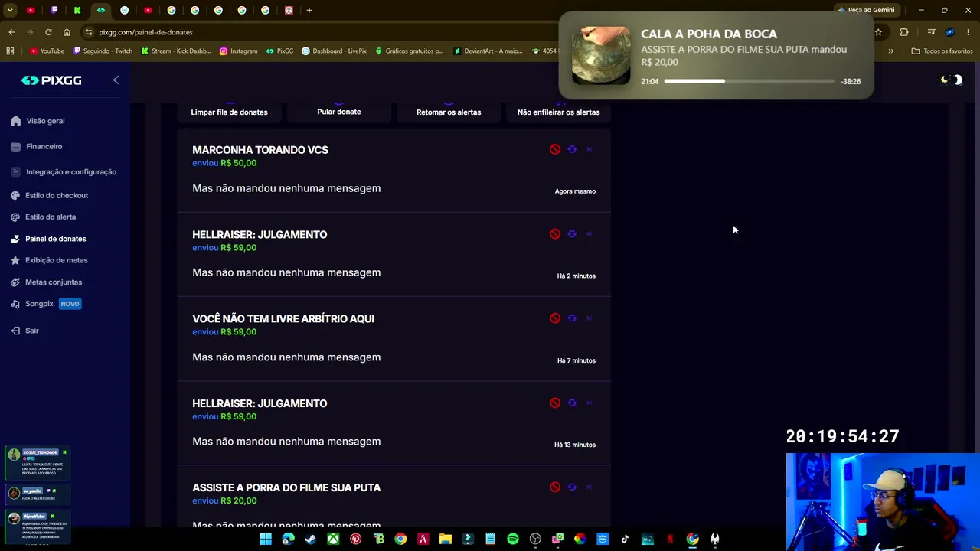Screen dimensions: 980x551
Task: Skip the VOCÊ NÃO TEM LIVRE ARBÍTRIO alert
Action: click(589, 318)
